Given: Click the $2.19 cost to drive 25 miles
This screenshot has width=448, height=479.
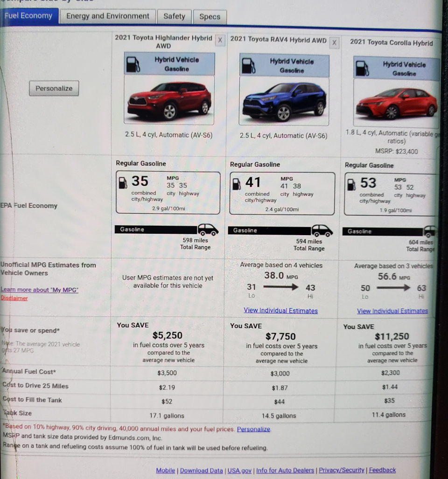Looking at the screenshot, I should click(x=167, y=388).
